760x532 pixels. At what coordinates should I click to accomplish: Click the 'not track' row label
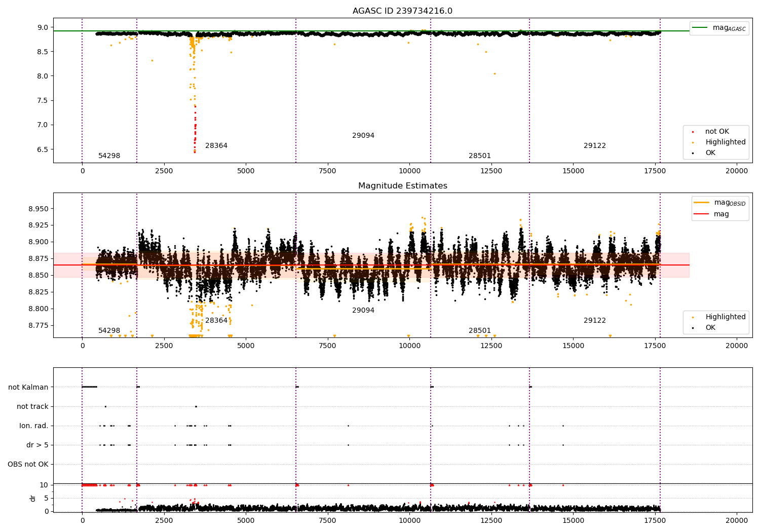point(32,407)
